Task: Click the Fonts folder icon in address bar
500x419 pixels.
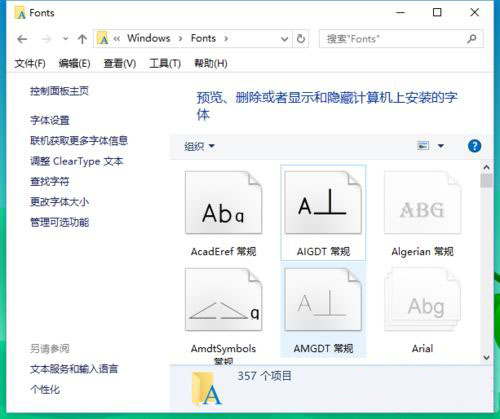Action: point(103,39)
